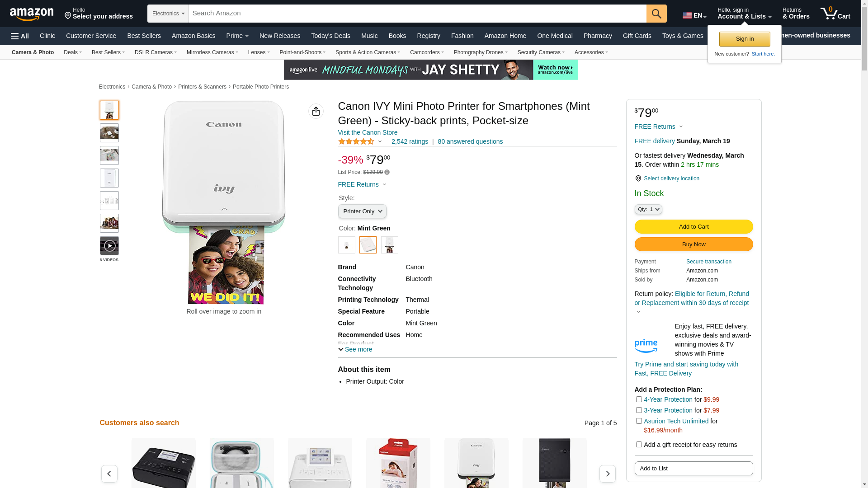
Task: Click the List Price info icon
Action: [x=387, y=172]
